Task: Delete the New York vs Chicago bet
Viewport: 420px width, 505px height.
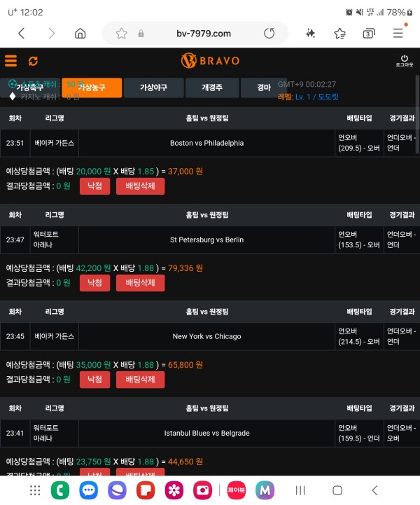Action: tap(140, 379)
